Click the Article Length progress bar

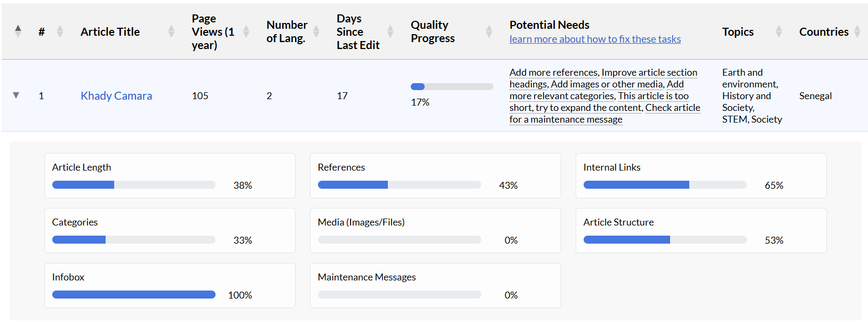pyautogui.click(x=133, y=185)
